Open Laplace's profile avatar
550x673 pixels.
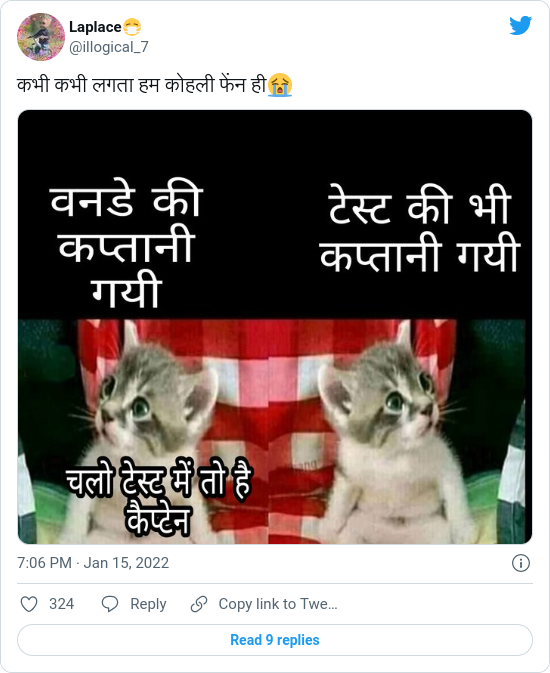coord(41,36)
